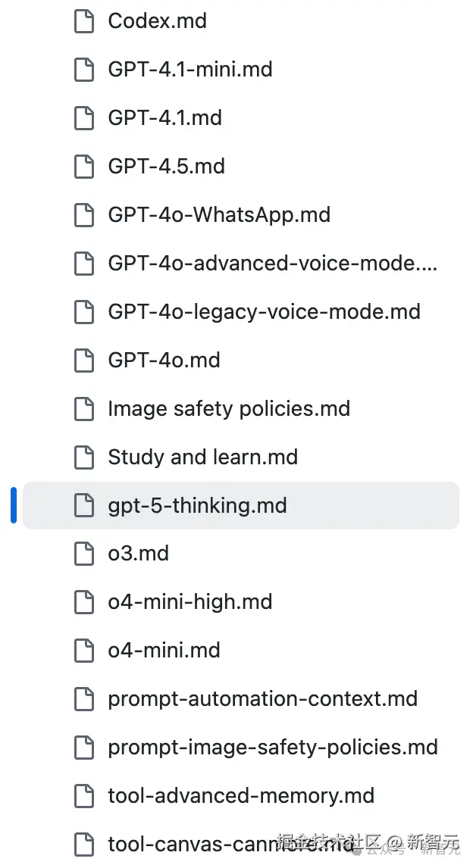Open GPT-4o-advanced-voice-mode file

tap(272, 264)
